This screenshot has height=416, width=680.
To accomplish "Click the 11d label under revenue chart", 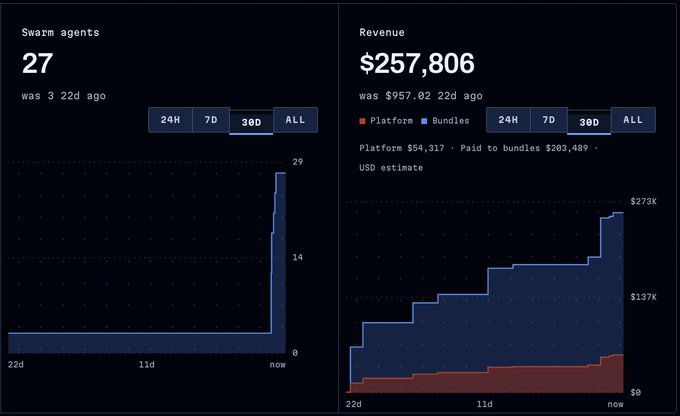I will pos(484,404).
